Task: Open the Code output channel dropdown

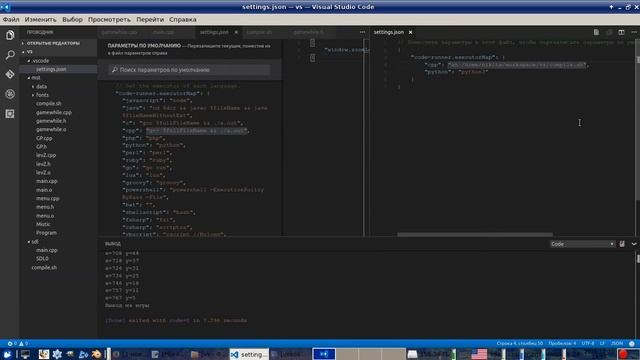Action: click(x=582, y=244)
